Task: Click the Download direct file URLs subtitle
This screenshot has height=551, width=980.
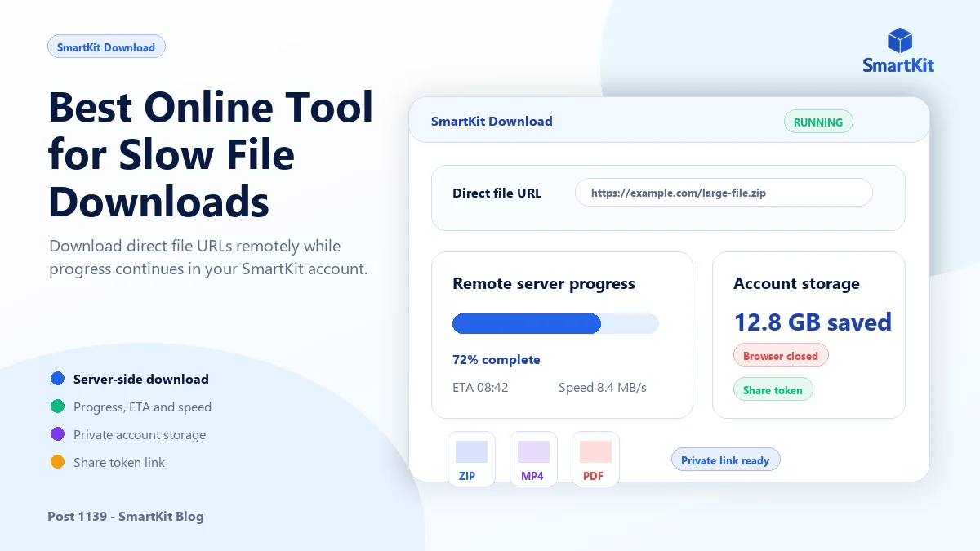Action: coord(208,257)
